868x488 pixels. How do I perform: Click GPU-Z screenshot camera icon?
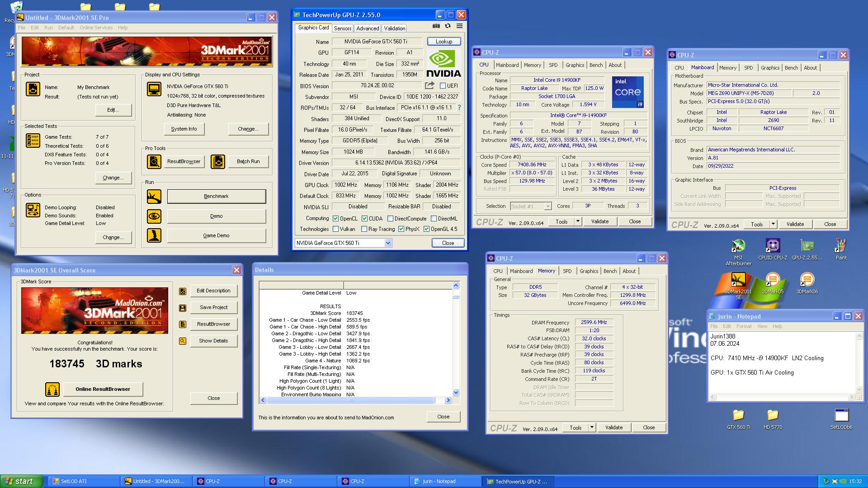pyautogui.click(x=436, y=26)
